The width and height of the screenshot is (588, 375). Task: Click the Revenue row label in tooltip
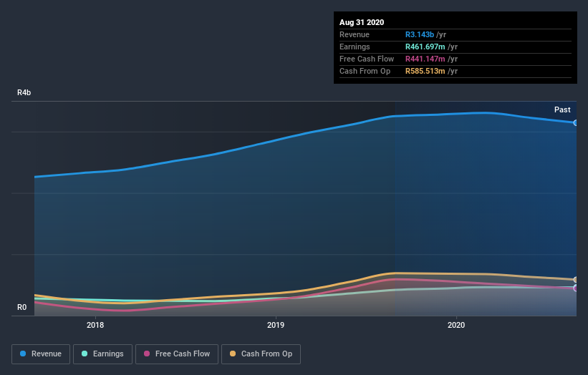[x=355, y=34]
